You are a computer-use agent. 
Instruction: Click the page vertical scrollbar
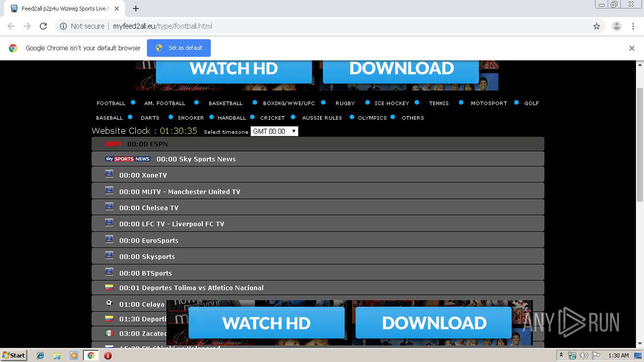(640, 145)
